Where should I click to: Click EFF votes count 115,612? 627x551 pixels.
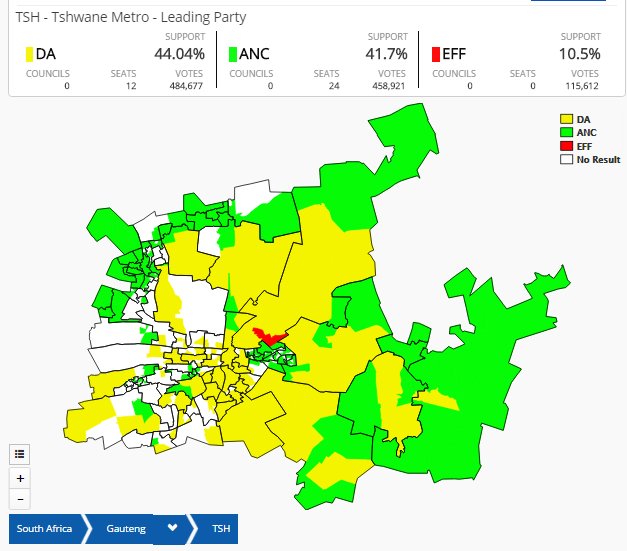[582, 86]
